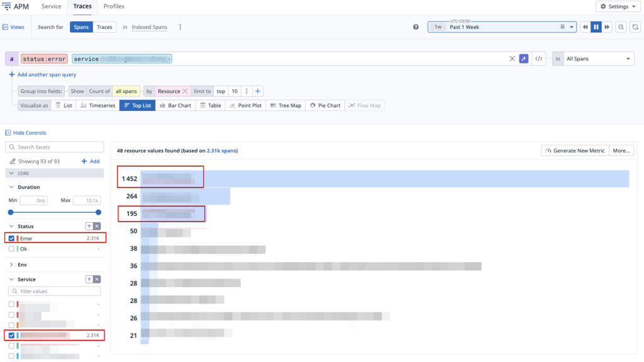Open the Past 1 Week time dropdown
Image resolution: width=644 pixels, height=362 pixels.
point(571,27)
